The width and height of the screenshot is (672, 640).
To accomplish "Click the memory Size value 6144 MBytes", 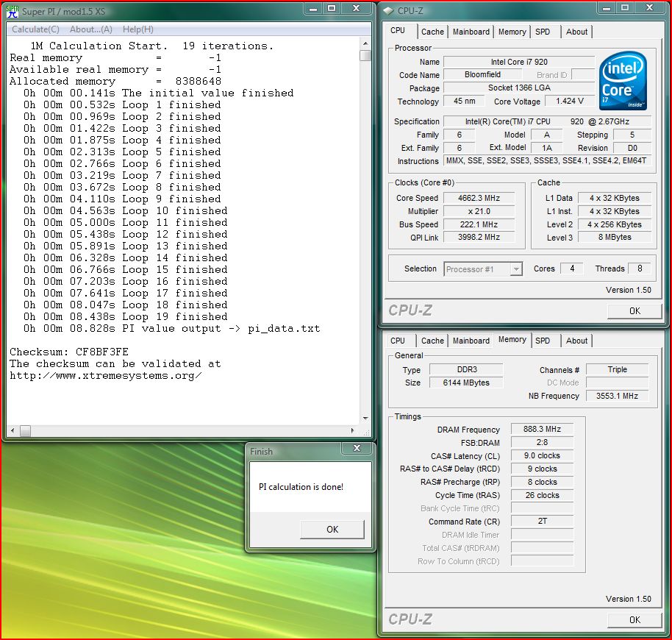I will tap(466, 383).
